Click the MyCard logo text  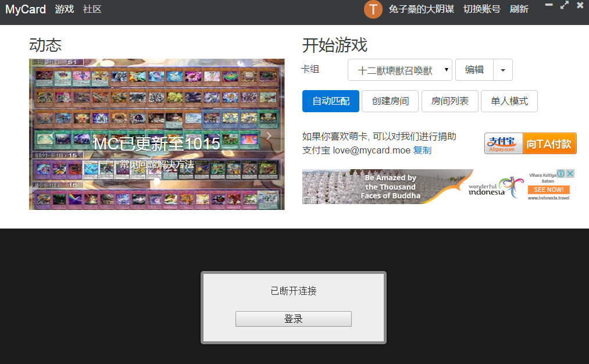coord(26,9)
